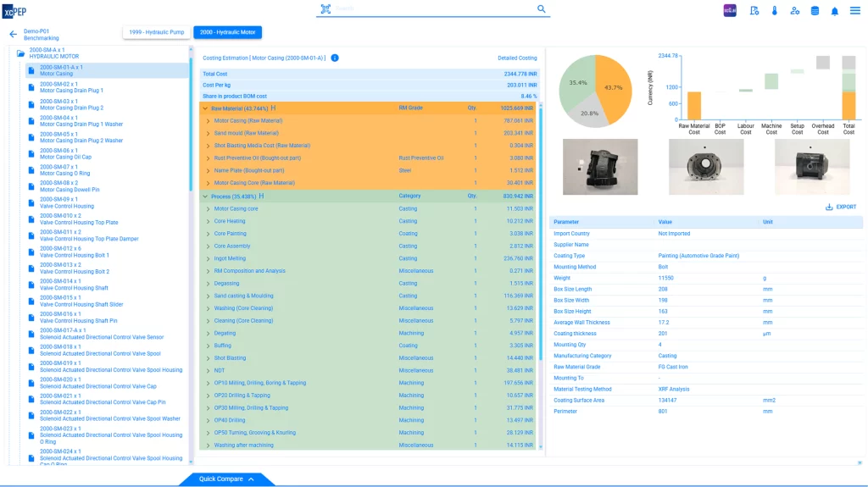Click the info icon beside Costing Estimation title
This screenshot has height=487, width=868.
[335, 58]
